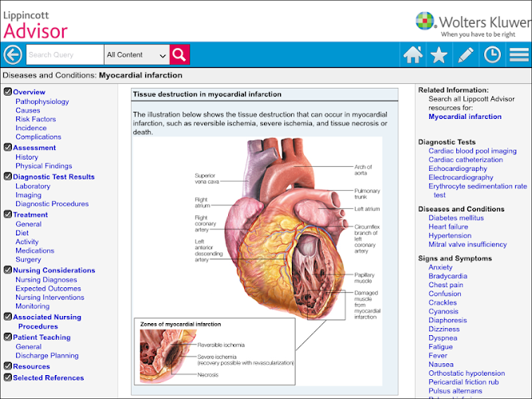Open history with the clock icon
532x399 pixels.
492,55
